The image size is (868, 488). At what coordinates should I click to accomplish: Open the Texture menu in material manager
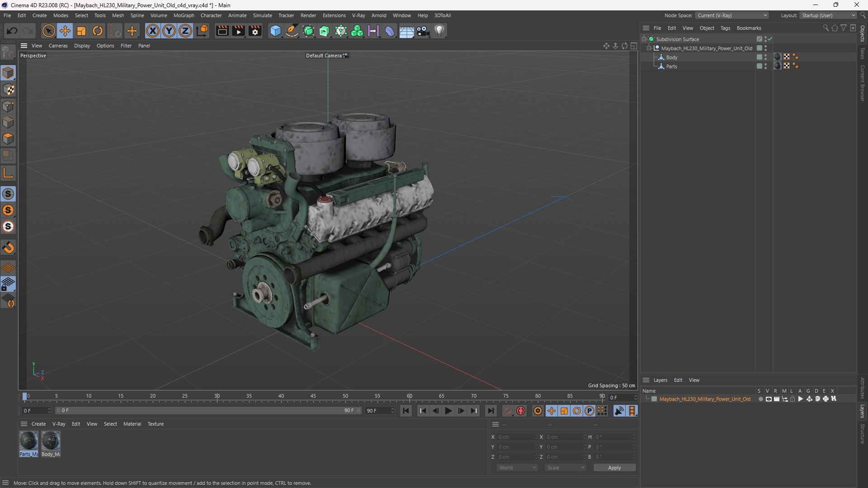pyautogui.click(x=156, y=424)
